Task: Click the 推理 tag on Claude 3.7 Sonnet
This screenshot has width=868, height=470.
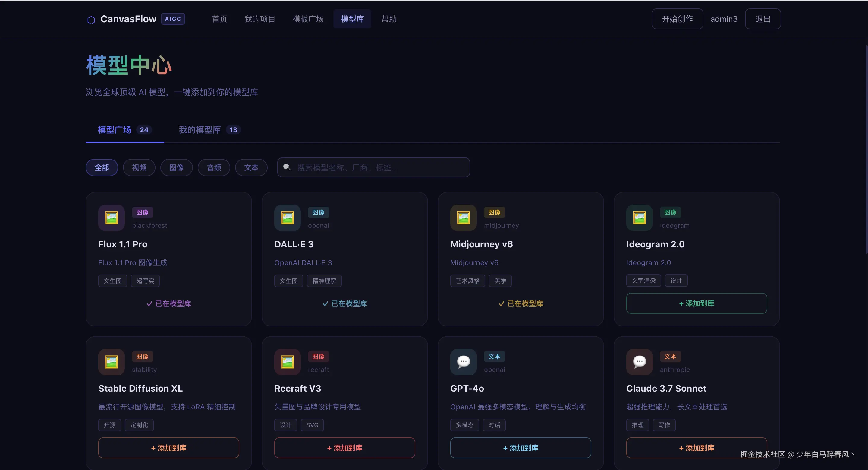Action: tap(637, 425)
